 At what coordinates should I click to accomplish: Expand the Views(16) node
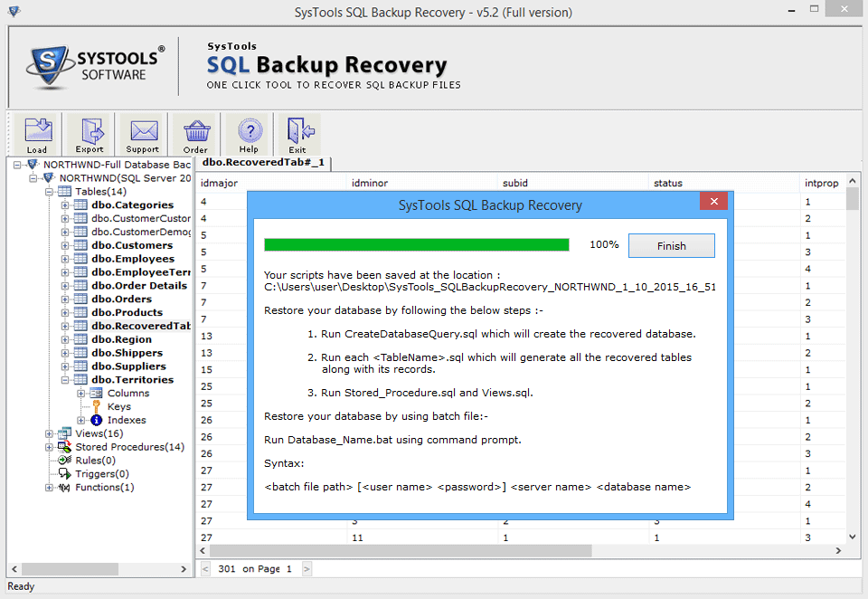(x=49, y=434)
